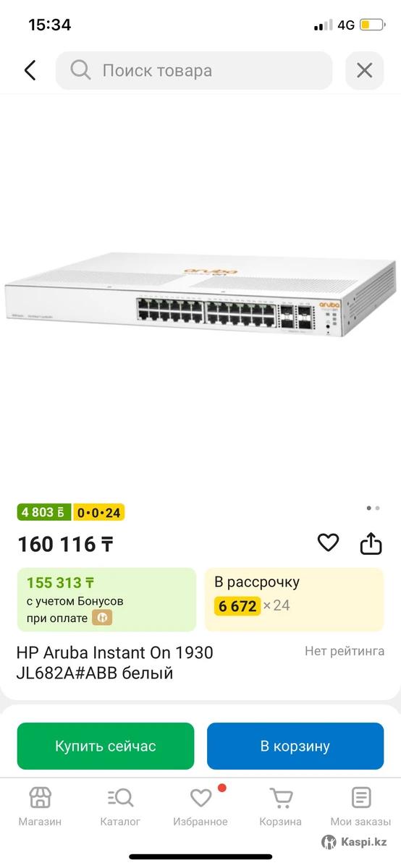Click the В корзину button
The height and width of the screenshot is (868, 401).
295,746
